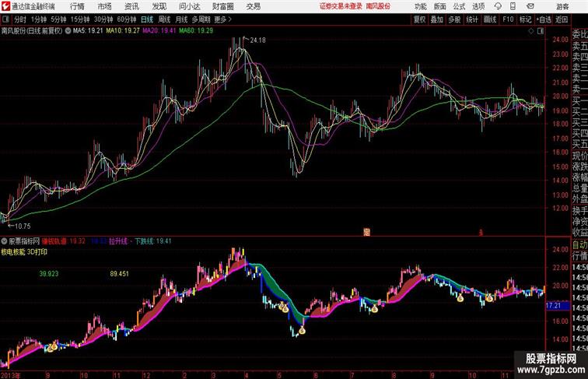Switch to the 5分钟 period tab

click(58, 19)
